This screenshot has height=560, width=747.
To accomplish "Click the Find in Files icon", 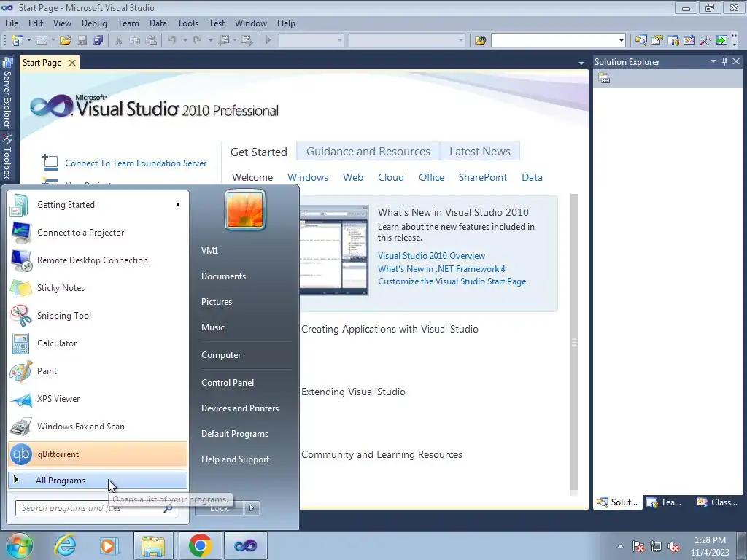I will pos(480,41).
